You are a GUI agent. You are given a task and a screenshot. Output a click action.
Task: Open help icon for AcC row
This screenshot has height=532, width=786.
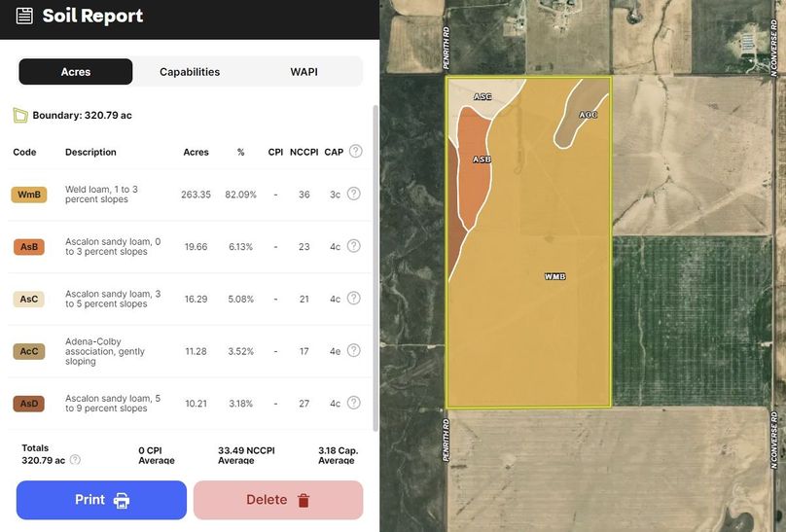pos(353,351)
